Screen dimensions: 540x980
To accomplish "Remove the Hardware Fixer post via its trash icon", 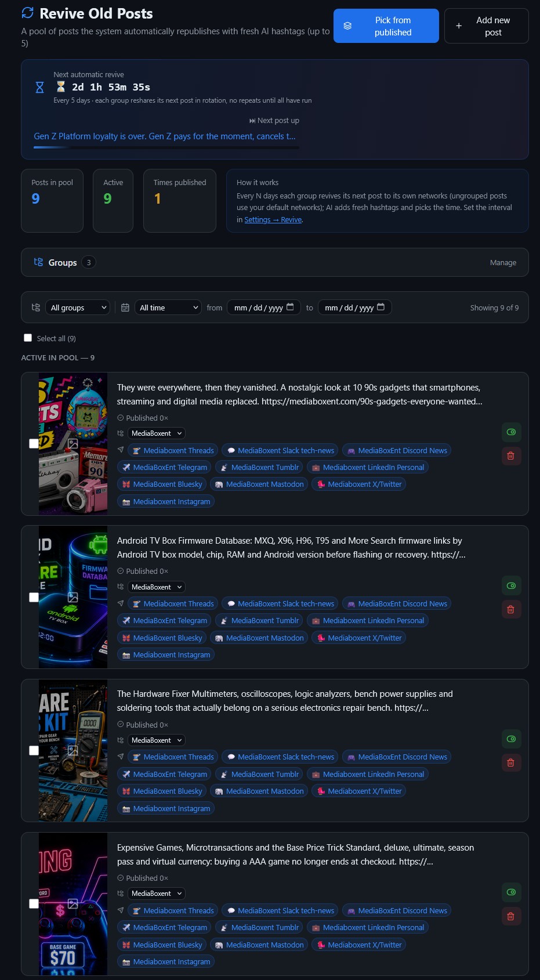I will [x=511, y=762].
